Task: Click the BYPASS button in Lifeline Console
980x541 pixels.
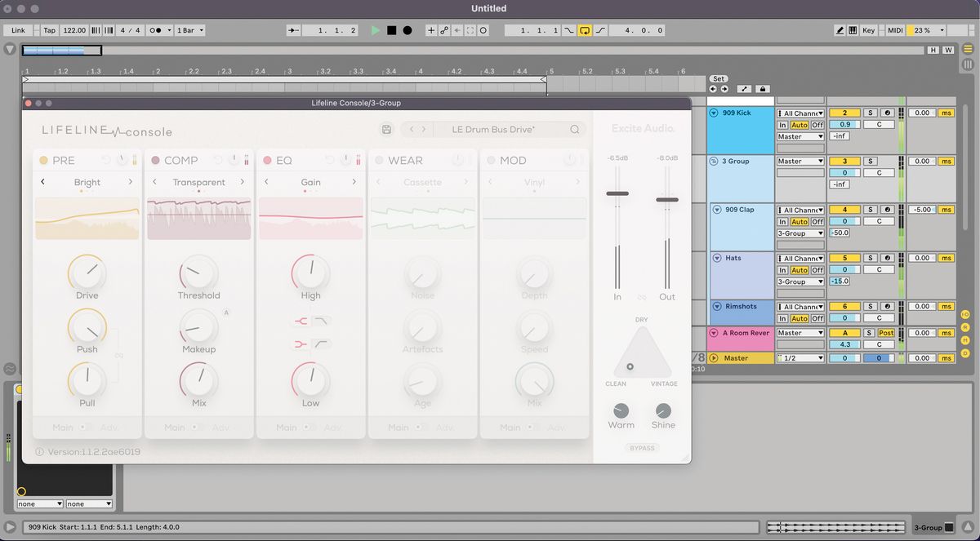Action: pos(642,448)
